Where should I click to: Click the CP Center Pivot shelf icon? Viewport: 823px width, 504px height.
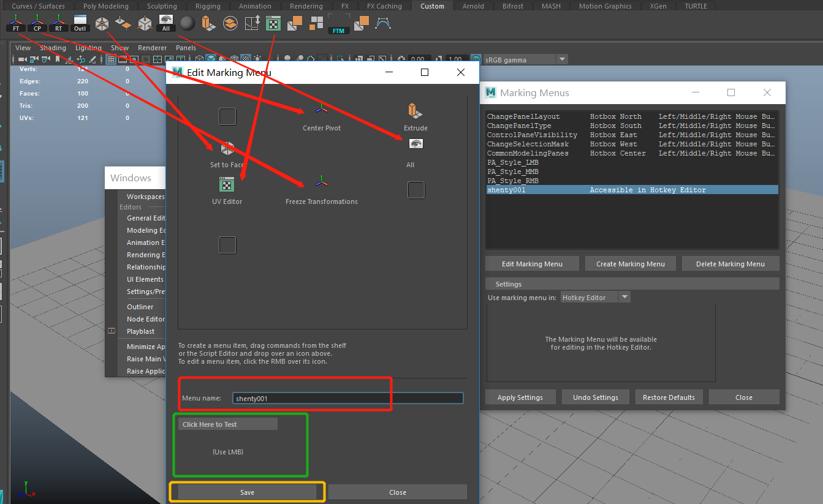37,23
